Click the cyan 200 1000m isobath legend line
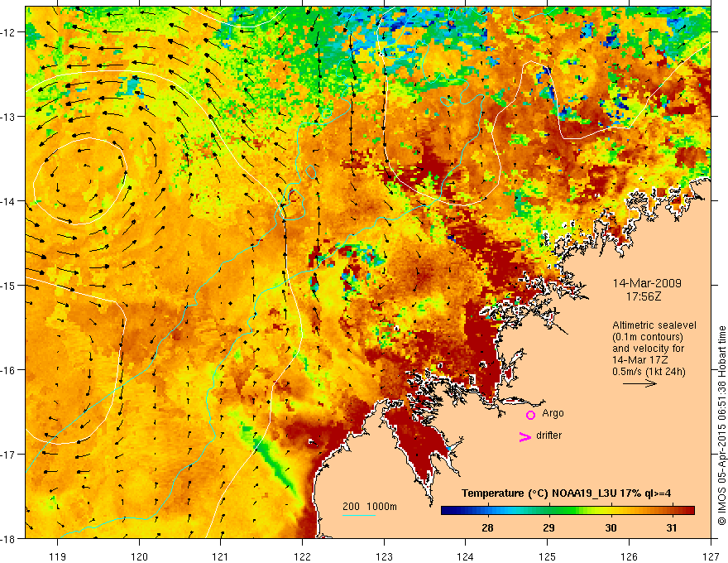Viewport: 728px width, 563px height. 359,515
